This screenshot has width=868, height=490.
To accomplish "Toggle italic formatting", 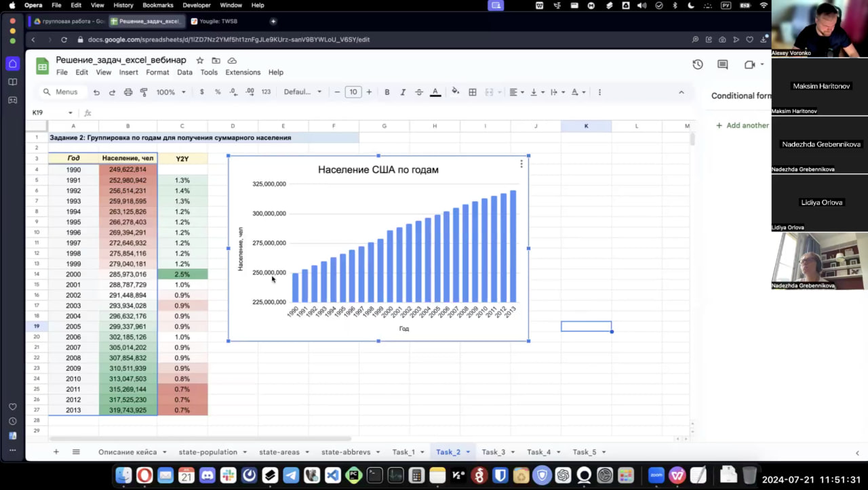I will click(x=403, y=92).
